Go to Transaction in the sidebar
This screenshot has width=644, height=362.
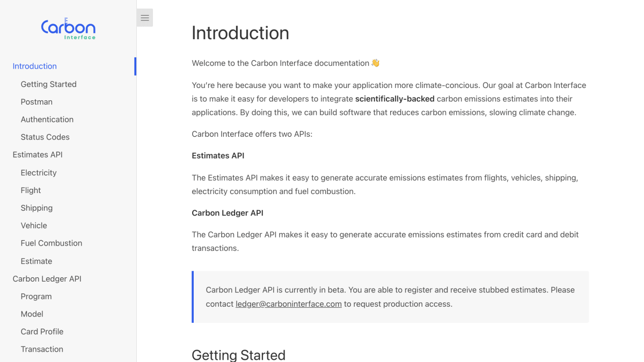point(42,349)
